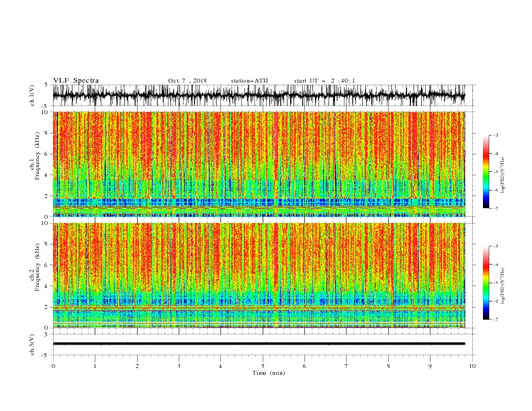The image size is (532, 411).
Task: Click the time axis tick label "8"
Action: coord(388,366)
